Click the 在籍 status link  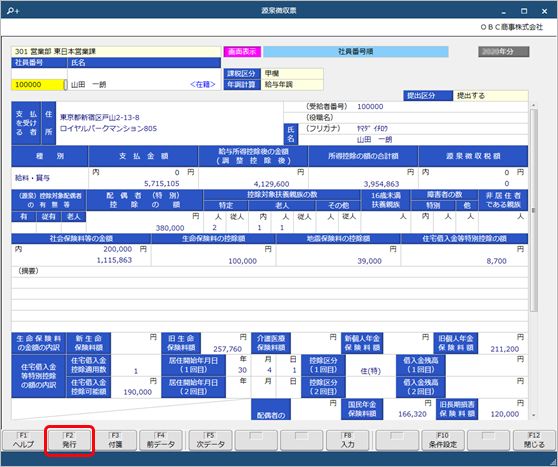(x=203, y=85)
